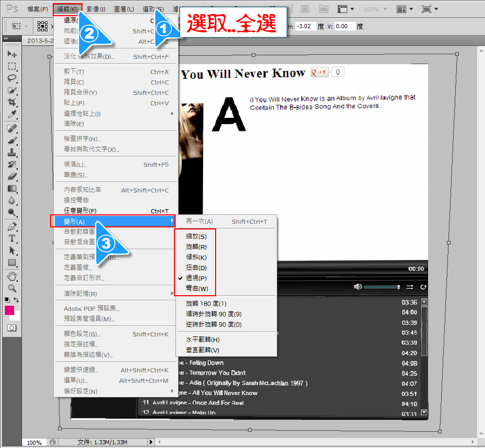Image resolution: width=485 pixels, height=448 pixels.
Task: Select the Eraser tool
Action: [x=12, y=176]
